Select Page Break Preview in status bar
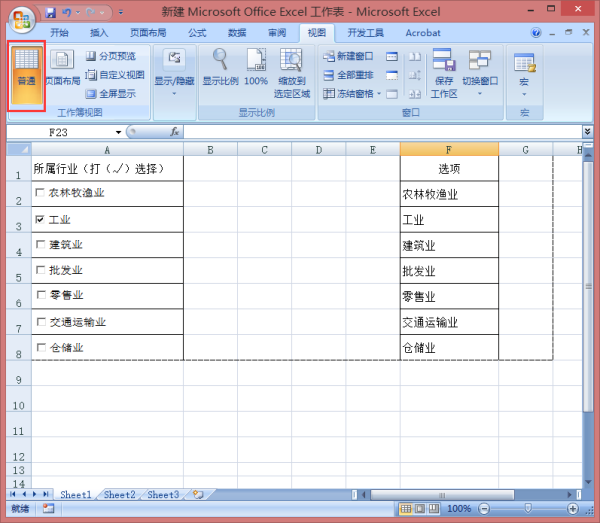The image size is (600, 523). click(x=434, y=508)
